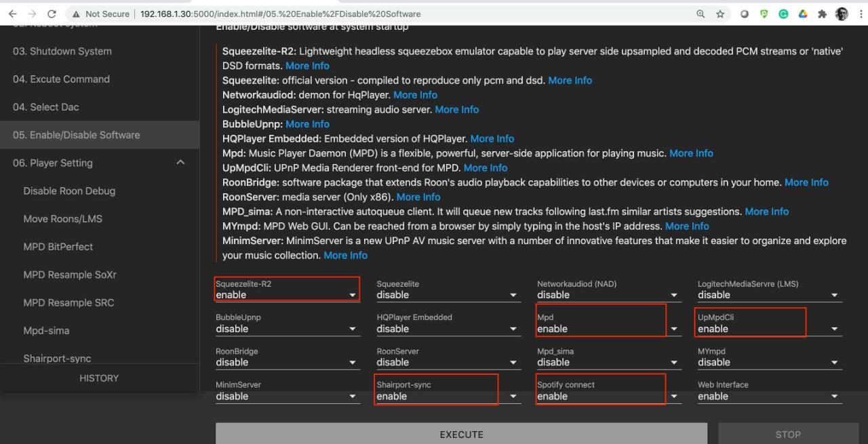Click the EXECUTE button
This screenshot has width=868, height=444.
point(461,434)
